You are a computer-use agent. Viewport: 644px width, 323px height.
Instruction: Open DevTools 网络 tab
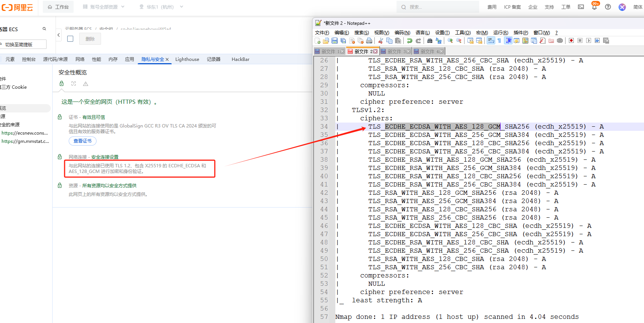(x=80, y=59)
